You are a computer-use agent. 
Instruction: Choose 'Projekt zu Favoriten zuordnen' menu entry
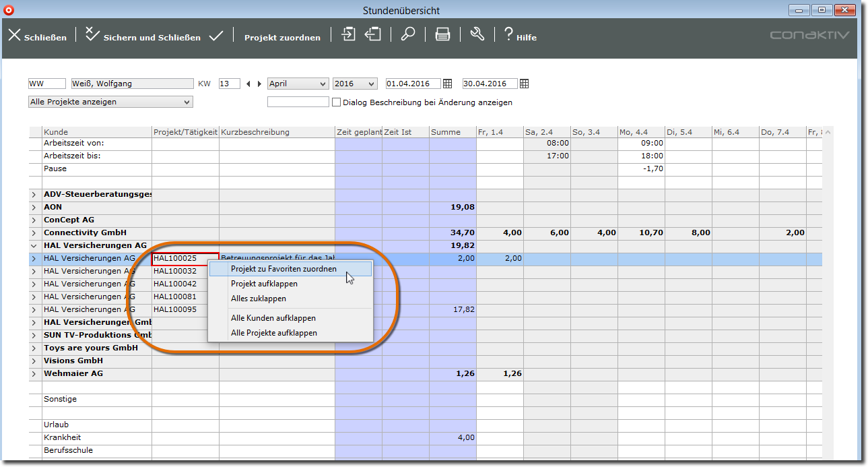[x=283, y=269]
